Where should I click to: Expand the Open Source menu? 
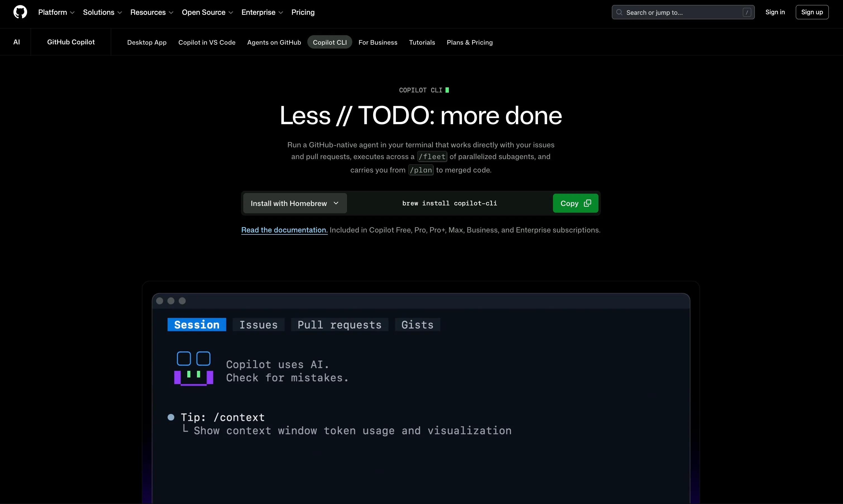[207, 12]
